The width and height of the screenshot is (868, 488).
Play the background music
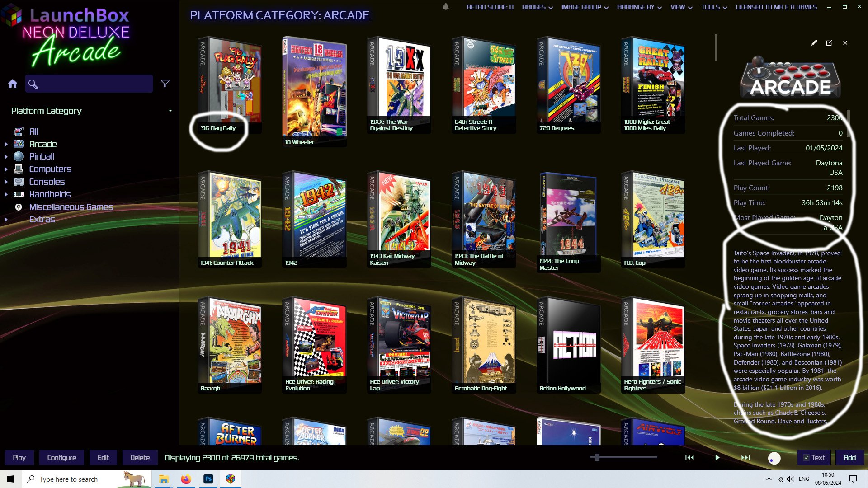717,458
